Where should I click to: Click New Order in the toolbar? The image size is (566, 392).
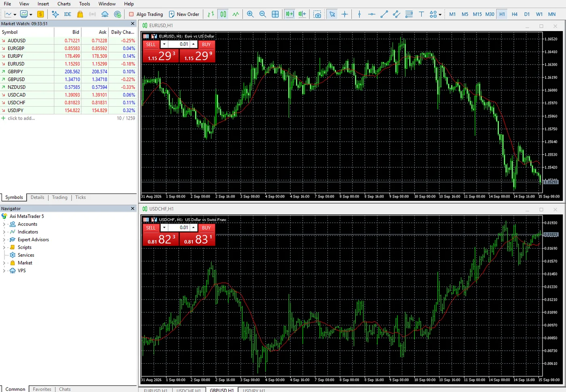click(x=184, y=14)
